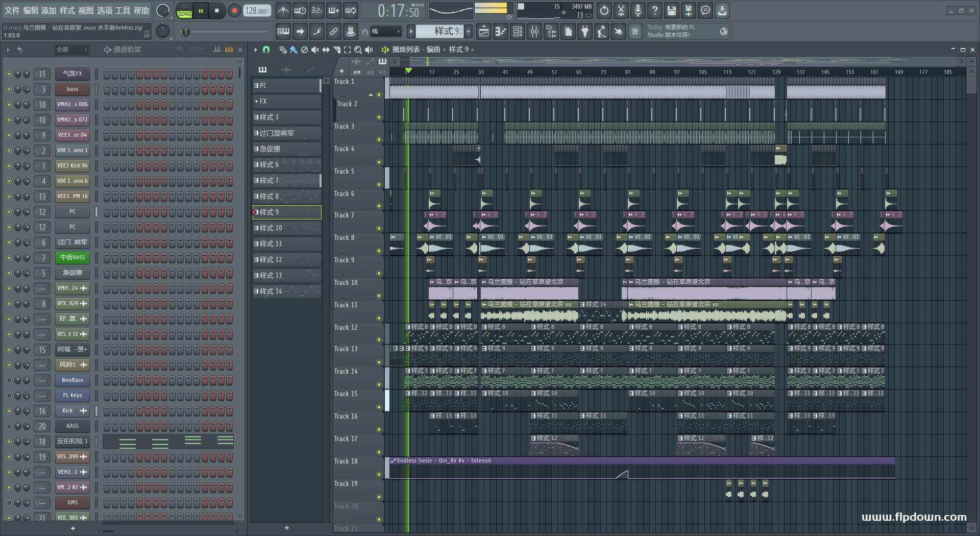The height and width of the screenshot is (536, 980).
Task: Toggle PAT/SONG mode switch
Action: click(x=185, y=11)
